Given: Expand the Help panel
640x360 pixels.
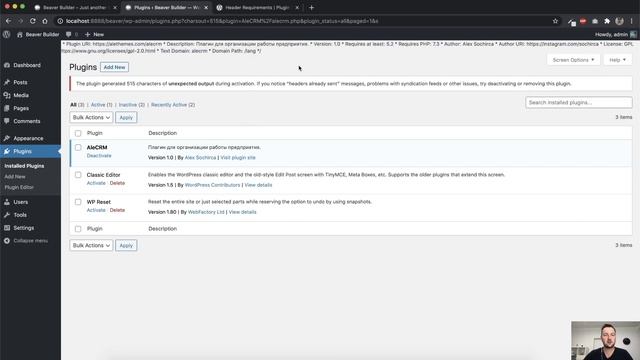Looking at the screenshot, I should click(x=617, y=60).
